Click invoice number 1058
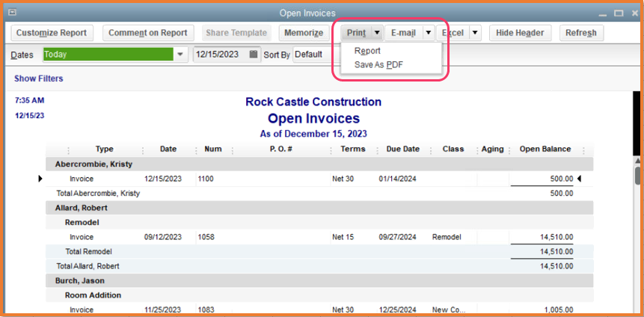The image size is (644, 317). tap(206, 237)
